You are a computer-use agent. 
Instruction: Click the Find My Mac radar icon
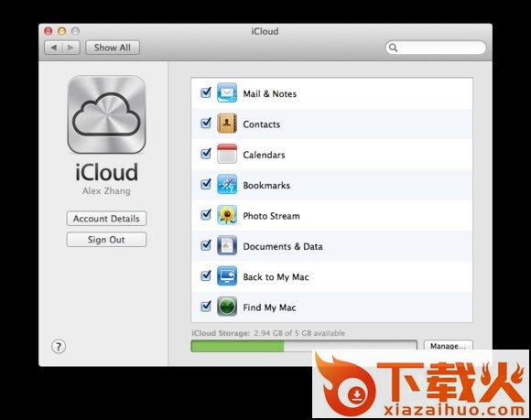coord(226,307)
